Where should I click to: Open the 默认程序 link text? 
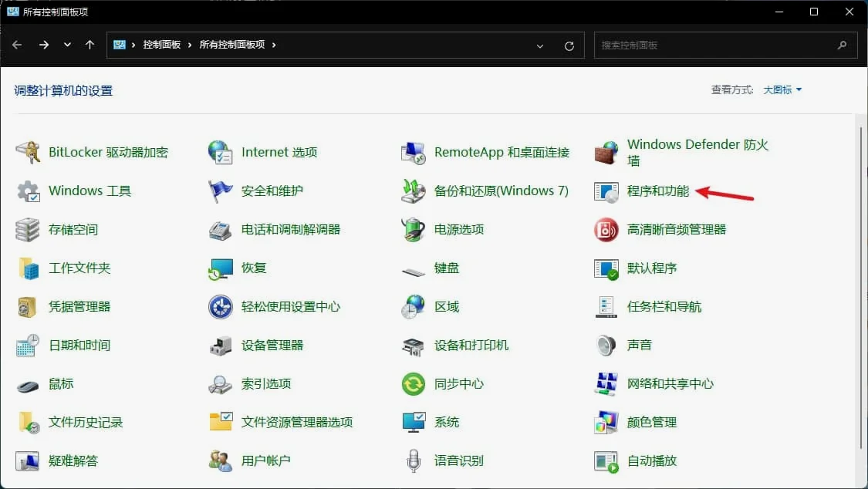[x=651, y=268]
